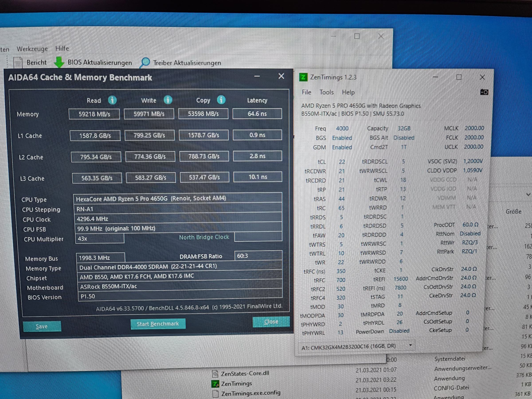Click the BIOS Version field P1.50
532x399 pixels.
180,296
